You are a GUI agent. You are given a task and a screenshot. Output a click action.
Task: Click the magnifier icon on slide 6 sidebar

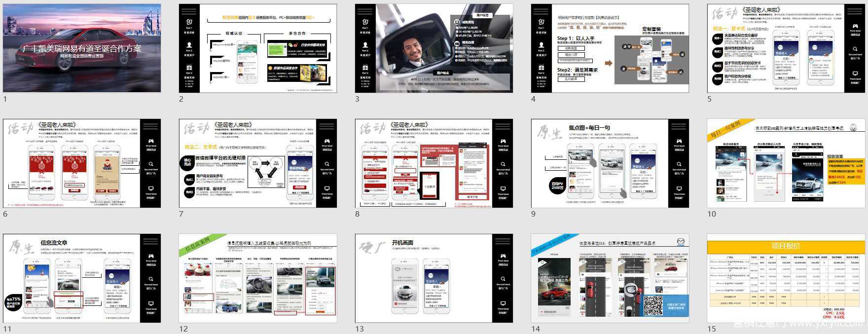pyautogui.click(x=150, y=164)
